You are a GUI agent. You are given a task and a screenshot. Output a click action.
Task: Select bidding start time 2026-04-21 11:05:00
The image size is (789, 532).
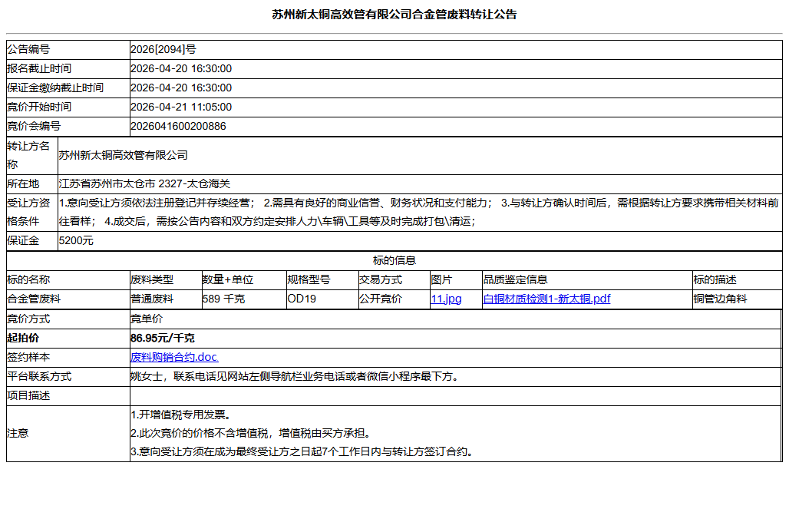pos(181,107)
